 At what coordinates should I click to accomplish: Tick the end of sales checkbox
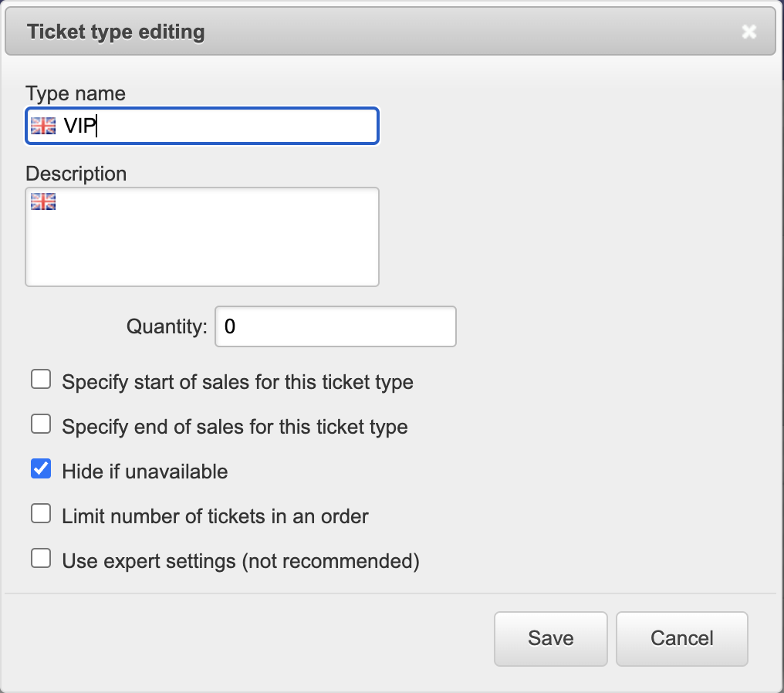41,424
